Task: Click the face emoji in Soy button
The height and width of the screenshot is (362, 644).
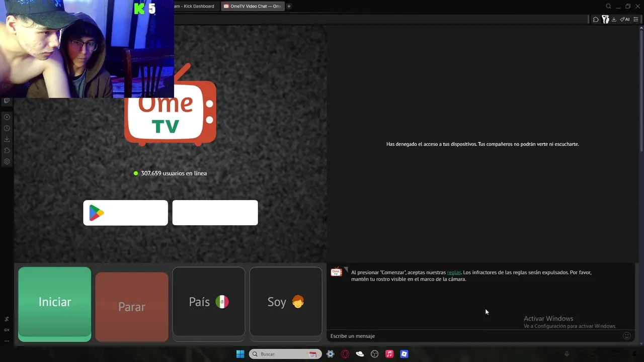Action: (298, 302)
